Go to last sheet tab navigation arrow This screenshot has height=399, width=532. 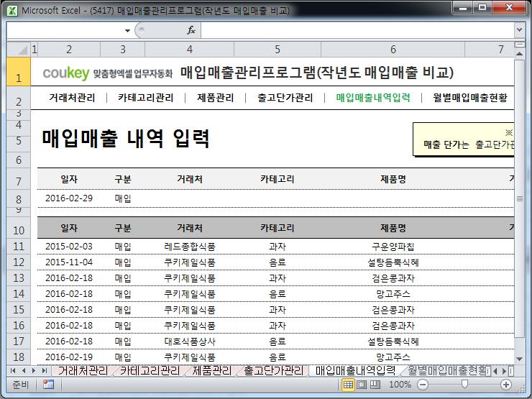click(x=44, y=370)
